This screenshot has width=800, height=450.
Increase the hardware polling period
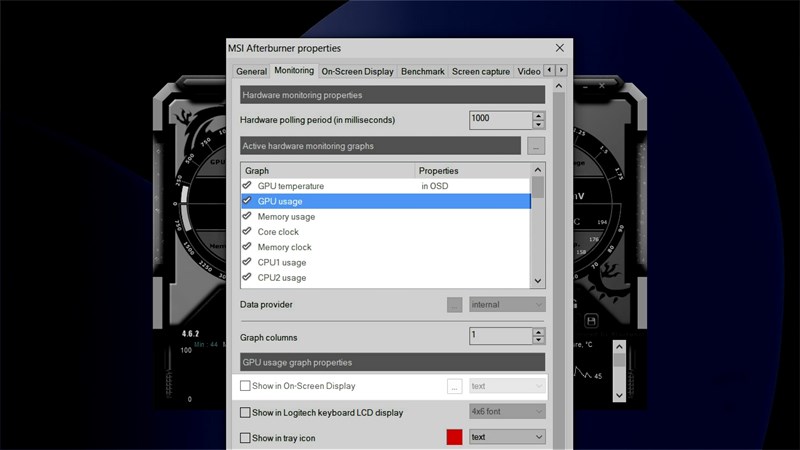[539, 115]
